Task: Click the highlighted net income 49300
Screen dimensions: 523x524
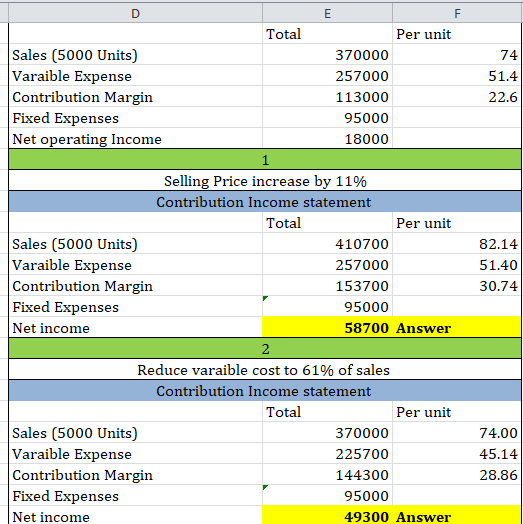Action: pos(327,516)
